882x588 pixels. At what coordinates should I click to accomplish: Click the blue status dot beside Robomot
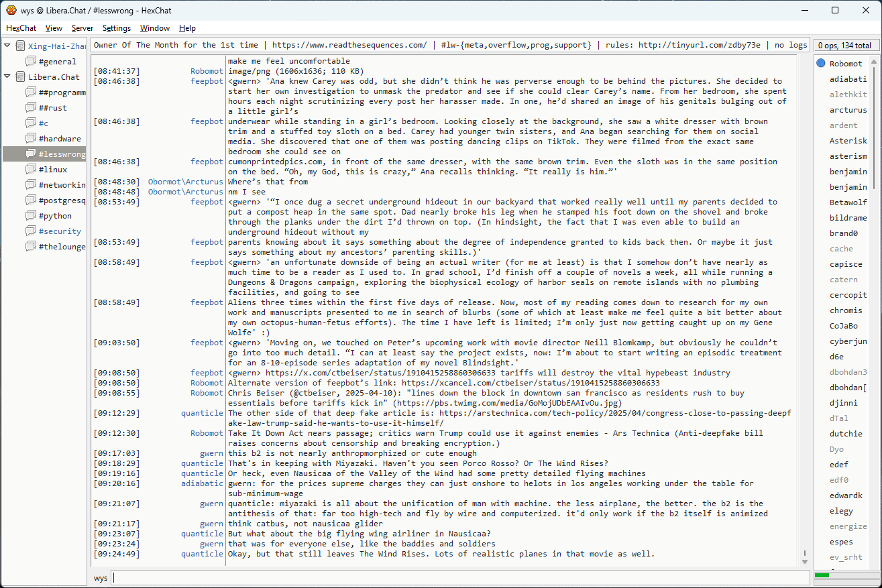click(821, 64)
